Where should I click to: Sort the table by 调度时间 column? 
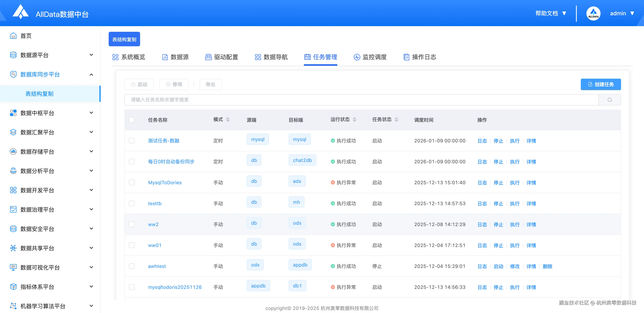(x=424, y=120)
